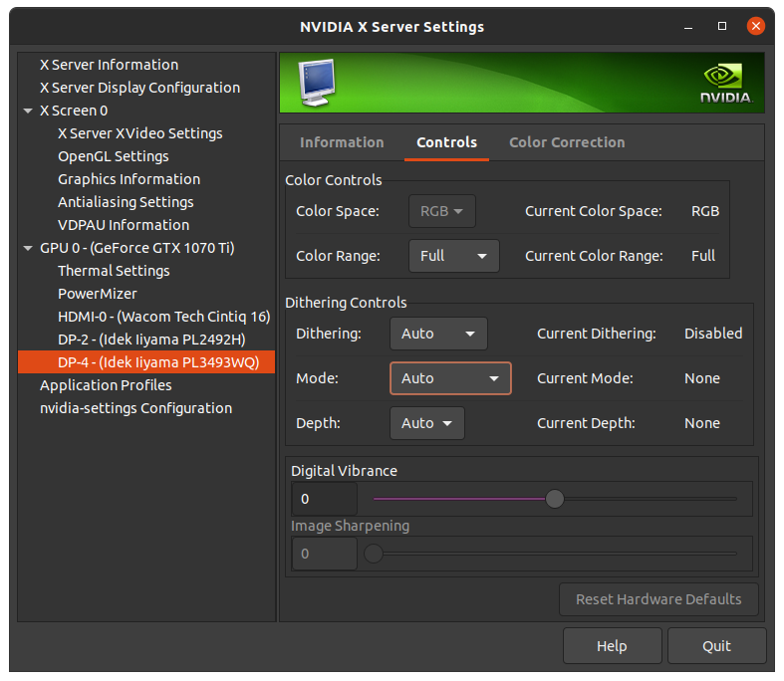Click the Image Sharpening slider handle
Screen dimensions: 784x681
click(374, 555)
